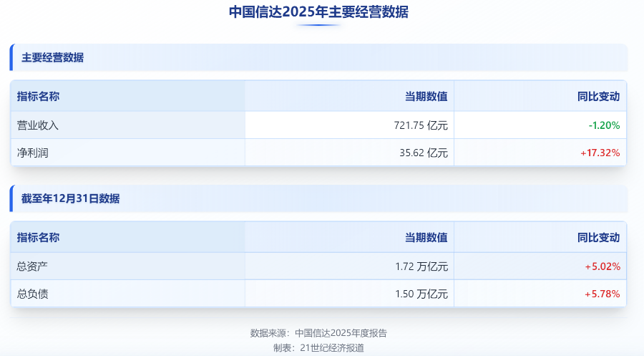644x356 pixels.
Task: Click the 721.75 亿元 value cell
Action: click(x=421, y=125)
